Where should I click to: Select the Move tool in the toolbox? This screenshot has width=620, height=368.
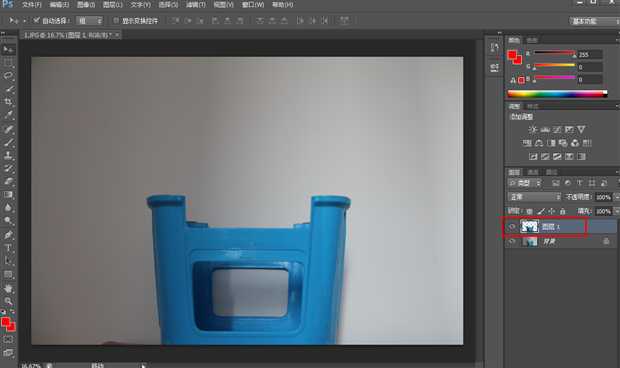coord(8,49)
